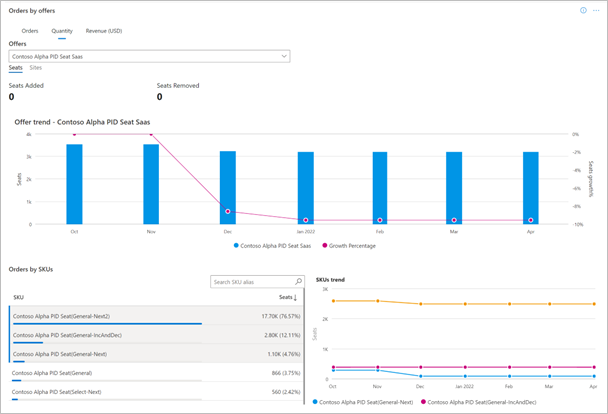Image resolution: width=608 pixels, height=414 pixels.
Task: Sort by the Seats column arrow
Action: coord(295,298)
